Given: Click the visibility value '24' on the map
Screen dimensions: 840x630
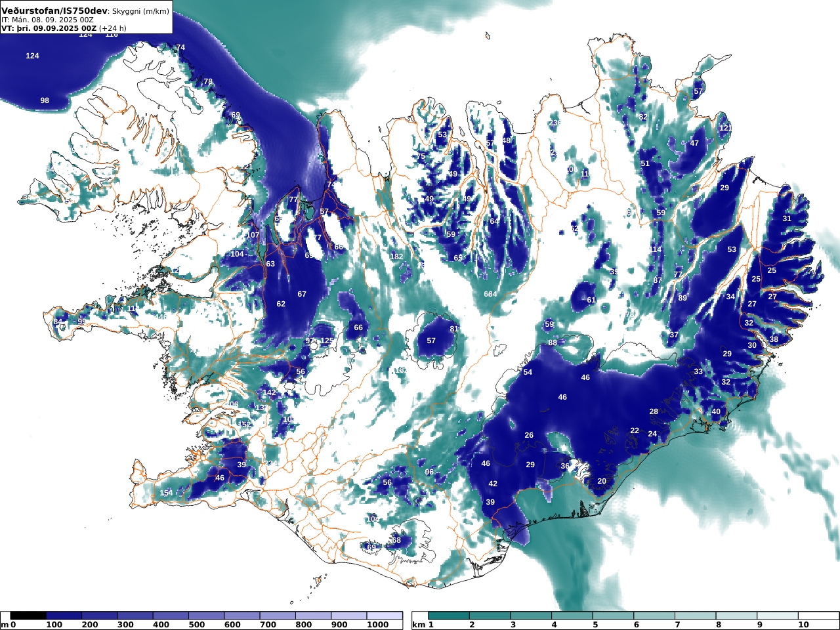Looking at the screenshot, I should pyautogui.click(x=652, y=434).
